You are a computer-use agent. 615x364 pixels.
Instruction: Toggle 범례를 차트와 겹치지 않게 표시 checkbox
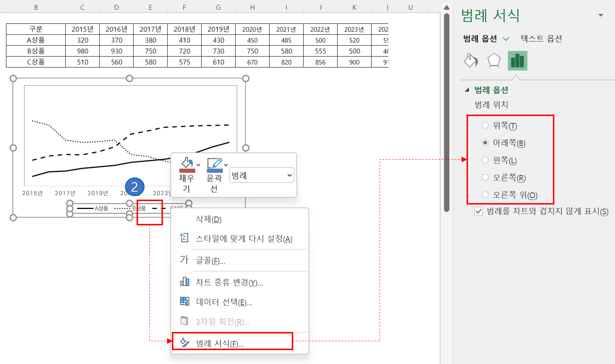click(x=478, y=211)
